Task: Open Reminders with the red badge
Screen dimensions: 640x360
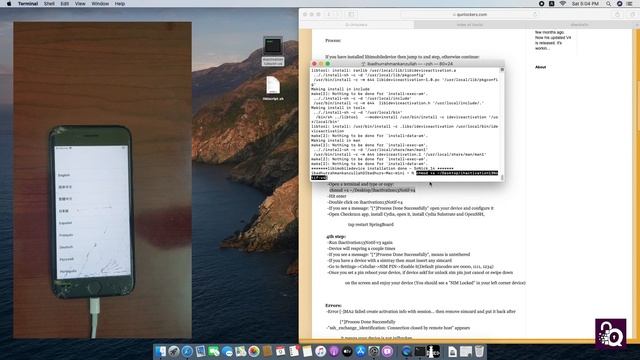Action: (x=294, y=351)
